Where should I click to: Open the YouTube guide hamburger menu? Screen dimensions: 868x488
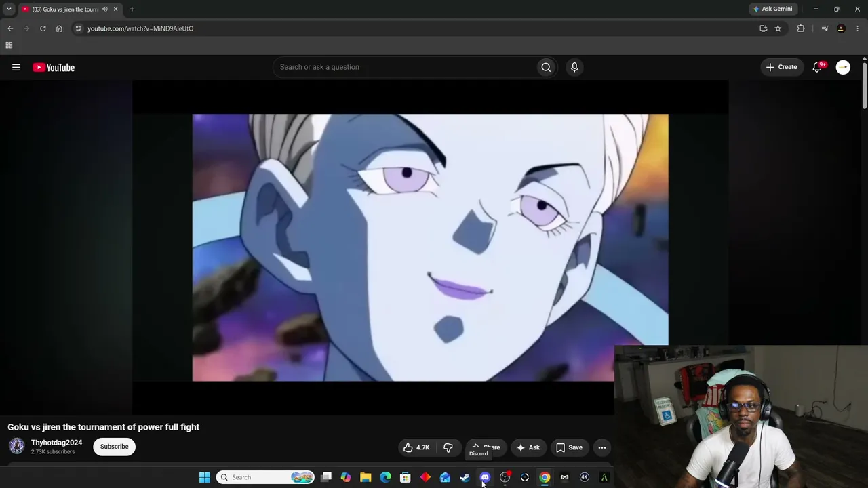(x=16, y=67)
